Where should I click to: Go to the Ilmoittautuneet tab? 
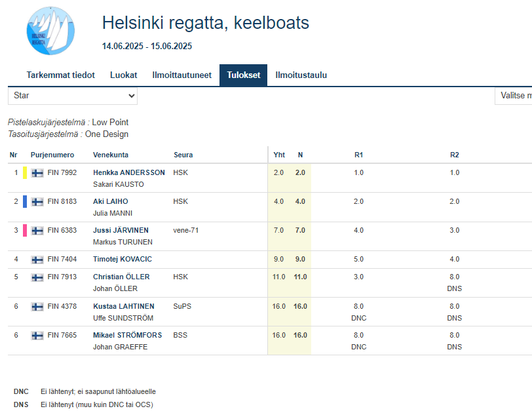(181, 75)
